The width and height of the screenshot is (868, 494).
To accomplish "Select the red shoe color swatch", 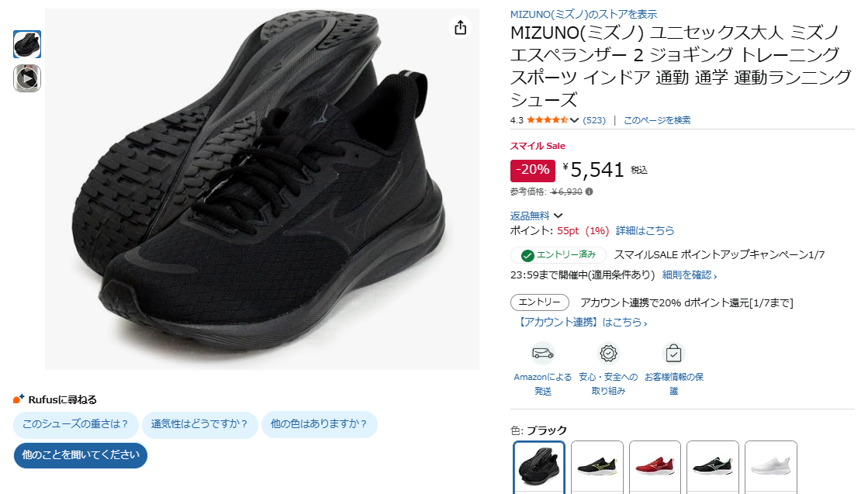I will tap(655, 467).
